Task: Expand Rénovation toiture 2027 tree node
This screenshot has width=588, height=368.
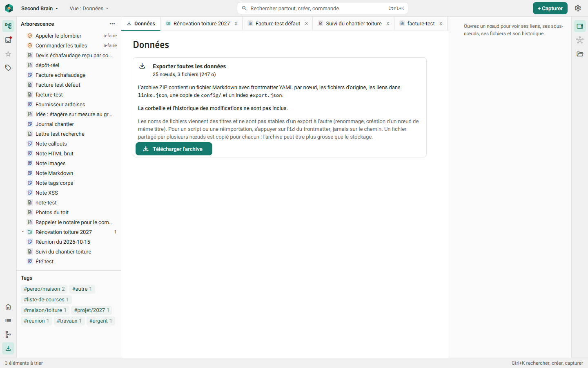Action: (x=23, y=232)
